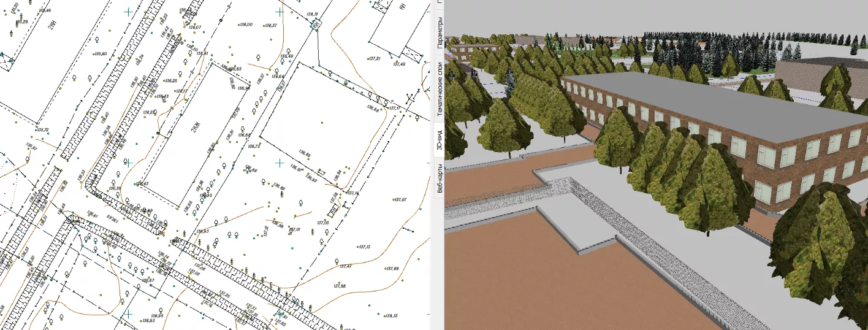Select elevation label 136,00 on the map
Screen dimensions: 868x330
pos(246,25)
